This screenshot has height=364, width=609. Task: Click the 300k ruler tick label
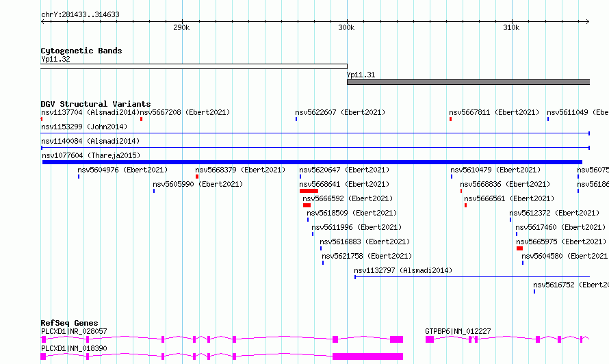tap(346, 27)
